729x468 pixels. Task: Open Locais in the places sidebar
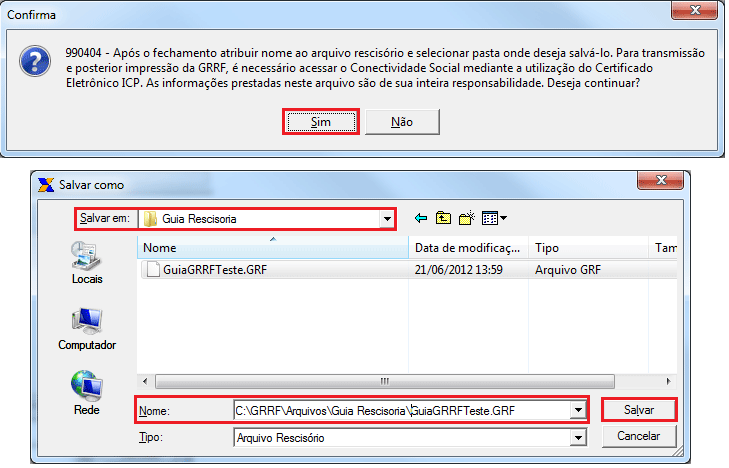click(87, 263)
